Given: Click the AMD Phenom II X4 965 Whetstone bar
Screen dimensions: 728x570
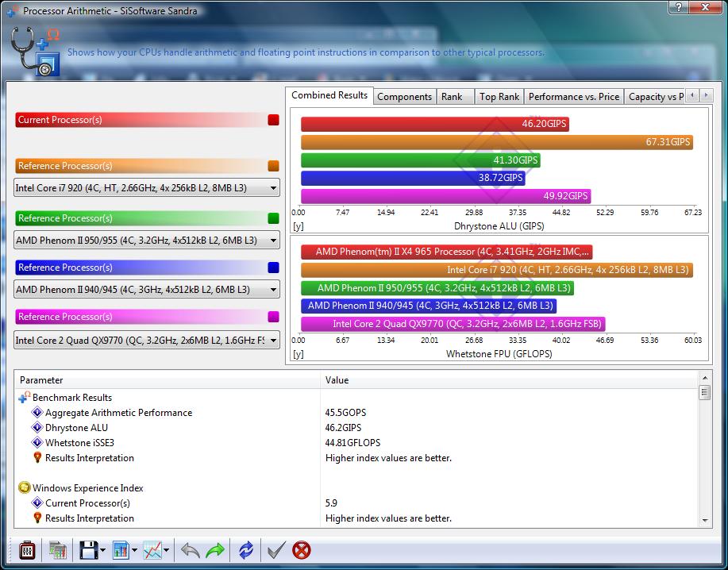Looking at the screenshot, I should [447, 252].
